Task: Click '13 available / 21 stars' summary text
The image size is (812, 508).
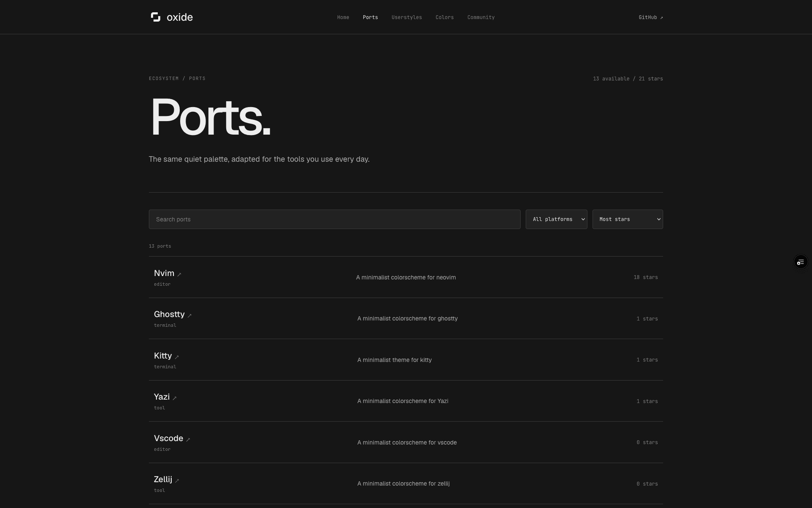Action: coord(628,79)
